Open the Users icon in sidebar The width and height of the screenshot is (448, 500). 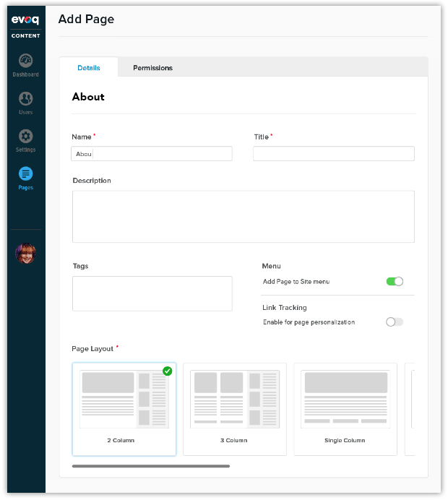pyautogui.click(x=25, y=98)
